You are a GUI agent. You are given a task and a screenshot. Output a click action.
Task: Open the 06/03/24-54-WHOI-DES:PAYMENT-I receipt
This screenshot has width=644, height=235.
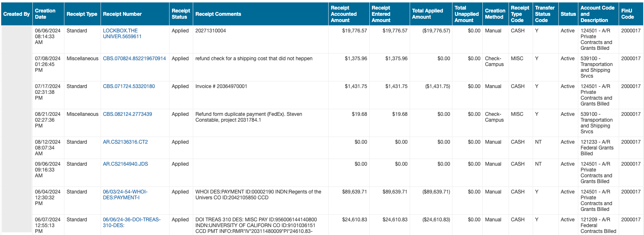tap(125, 195)
